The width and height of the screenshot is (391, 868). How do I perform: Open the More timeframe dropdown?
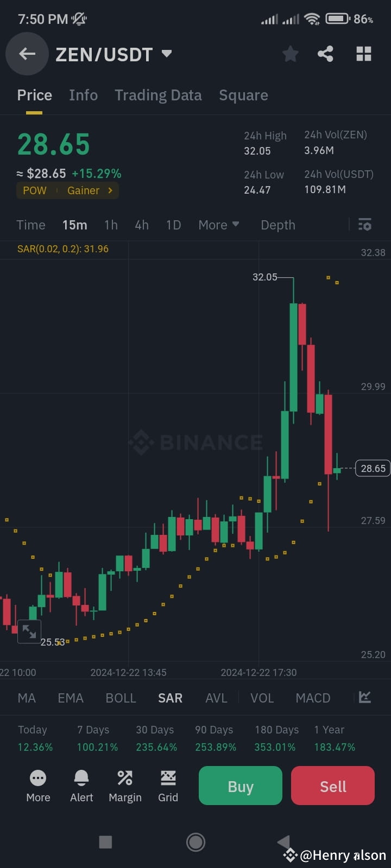coord(219,225)
